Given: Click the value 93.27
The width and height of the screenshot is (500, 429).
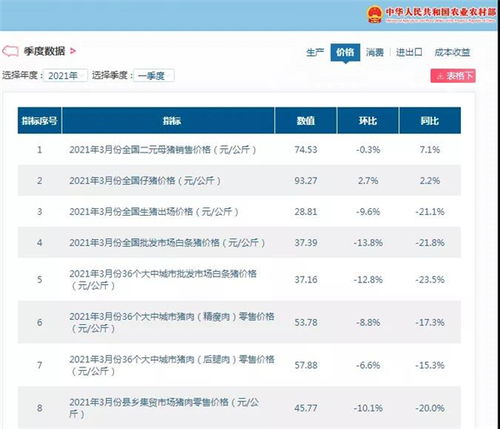Looking at the screenshot, I should click(306, 181).
